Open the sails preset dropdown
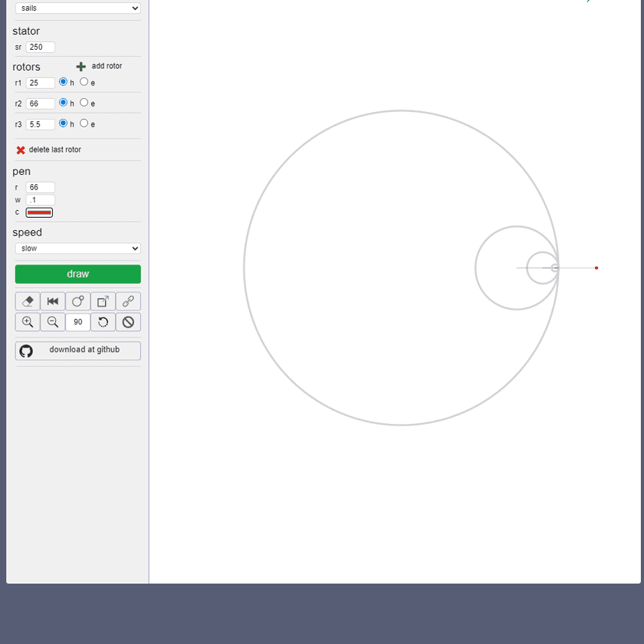The image size is (644, 644). (77, 8)
